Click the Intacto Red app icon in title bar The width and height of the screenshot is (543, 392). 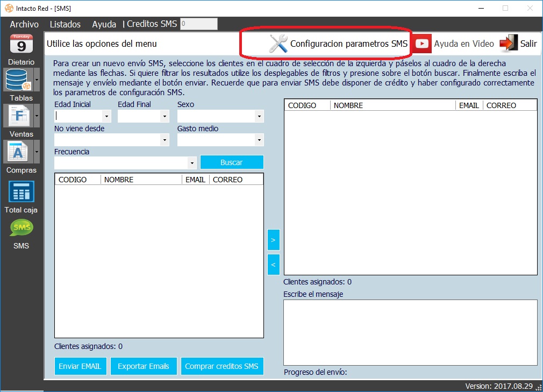pyautogui.click(x=9, y=8)
